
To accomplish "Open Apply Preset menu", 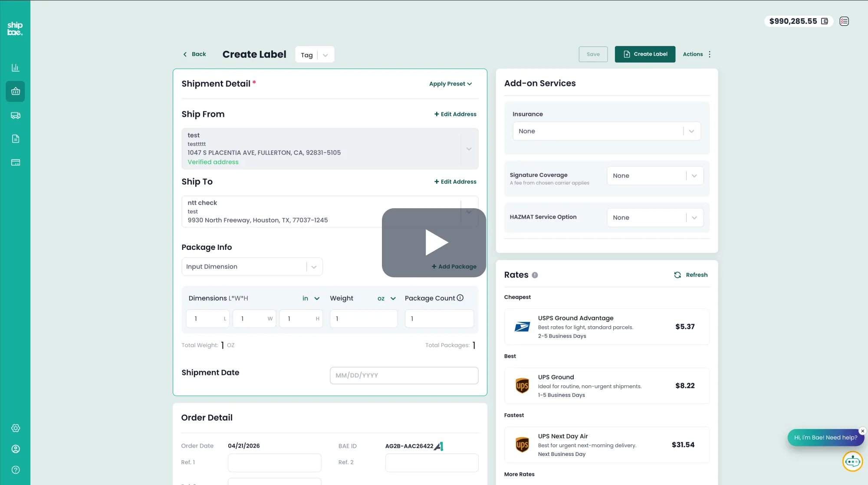I will (450, 84).
